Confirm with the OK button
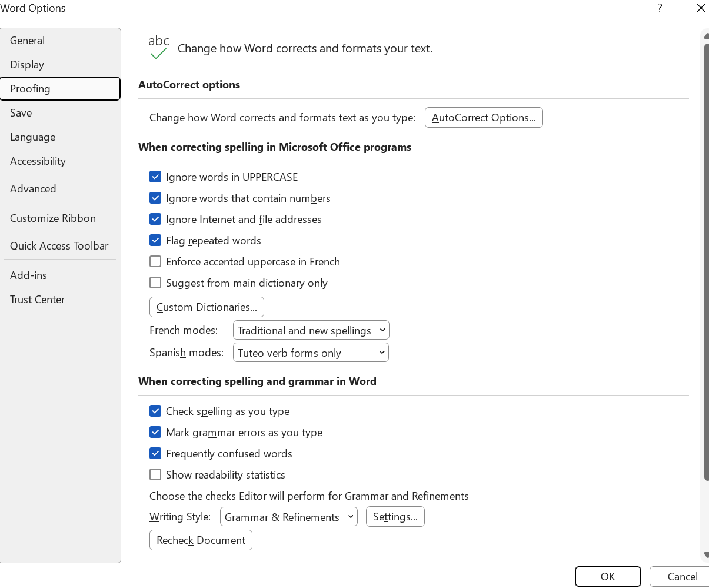Viewport: 709px width, 588px height. click(x=608, y=577)
